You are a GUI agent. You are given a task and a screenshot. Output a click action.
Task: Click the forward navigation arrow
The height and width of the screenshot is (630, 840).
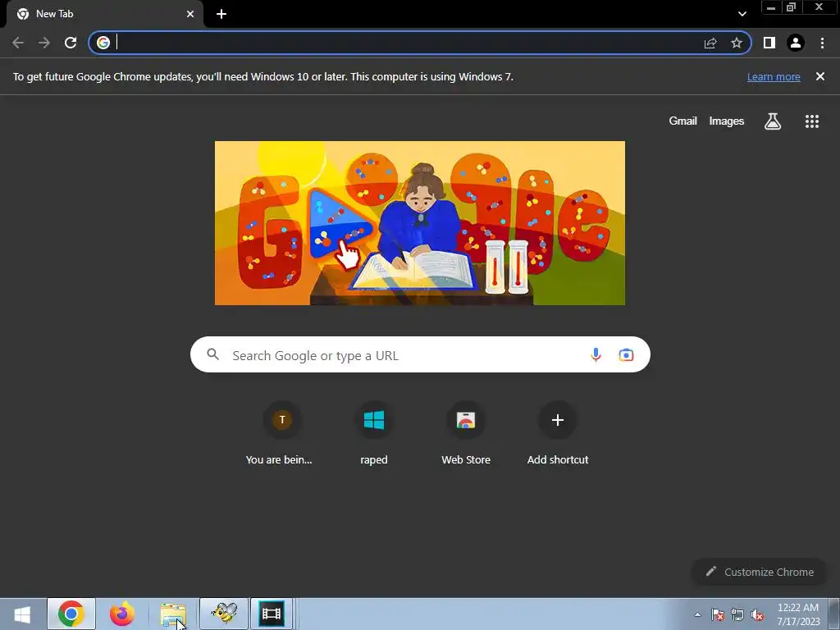[x=44, y=43]
